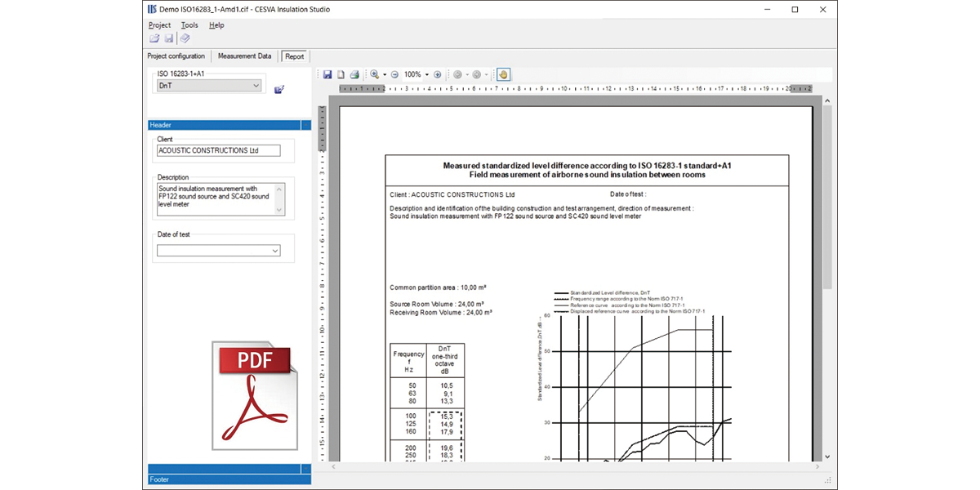
Task: Open the Project menu
Action: coord(159,25)
